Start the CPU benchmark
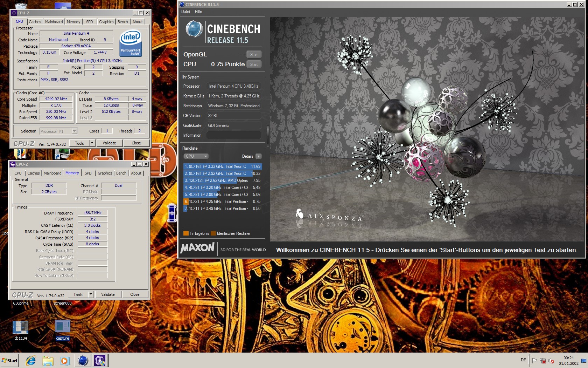The height and width of the screenshot is (368, 588). 254,64
